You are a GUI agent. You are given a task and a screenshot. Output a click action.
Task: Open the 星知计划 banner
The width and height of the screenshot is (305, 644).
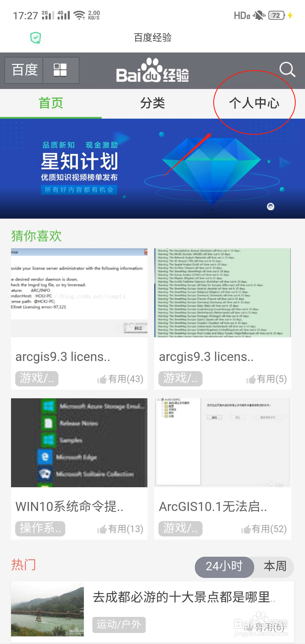coord(152,168)
